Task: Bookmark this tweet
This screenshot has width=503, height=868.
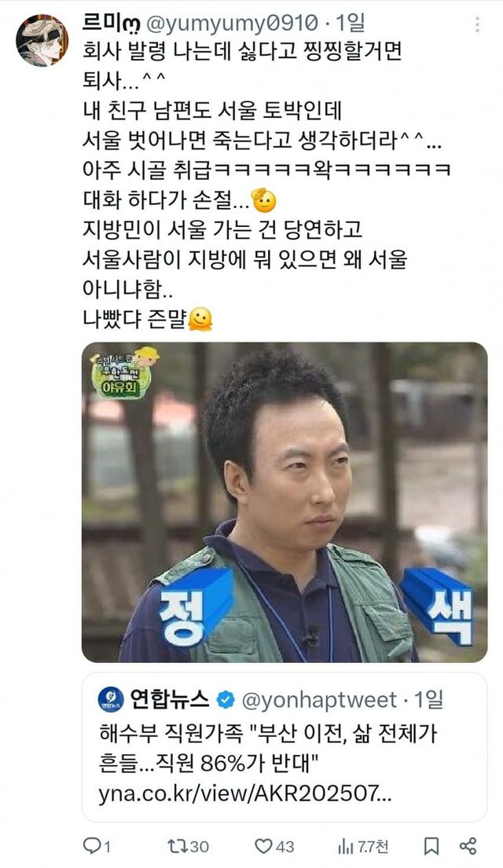Action: pyautogui.click(x=431, y=846)
